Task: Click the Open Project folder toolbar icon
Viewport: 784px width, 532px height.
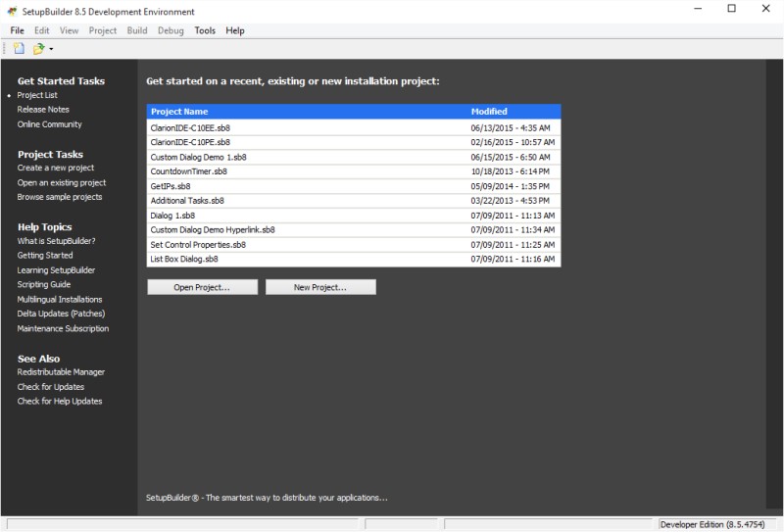Action: (38, 48)
